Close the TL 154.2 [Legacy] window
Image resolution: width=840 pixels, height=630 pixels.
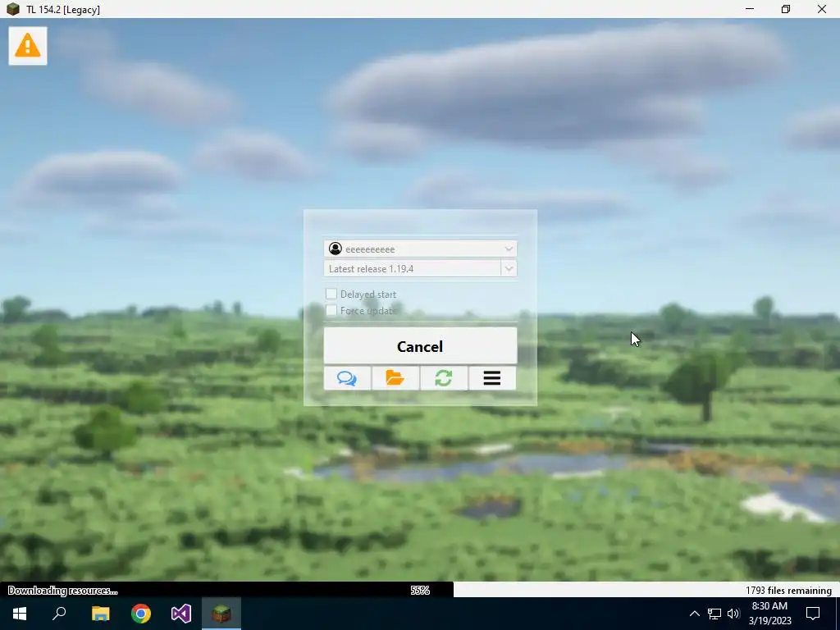point(822,9)
